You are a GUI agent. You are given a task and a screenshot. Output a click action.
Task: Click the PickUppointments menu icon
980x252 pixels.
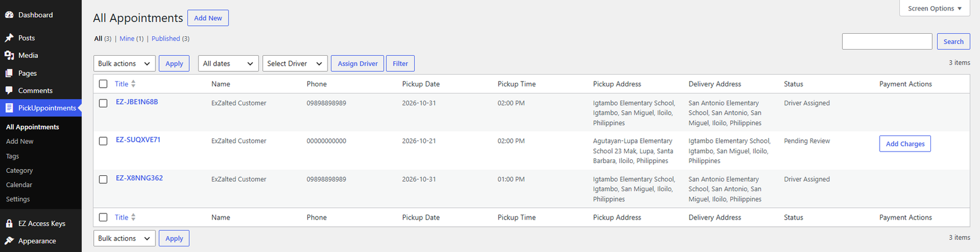click(x=9, y=108)
